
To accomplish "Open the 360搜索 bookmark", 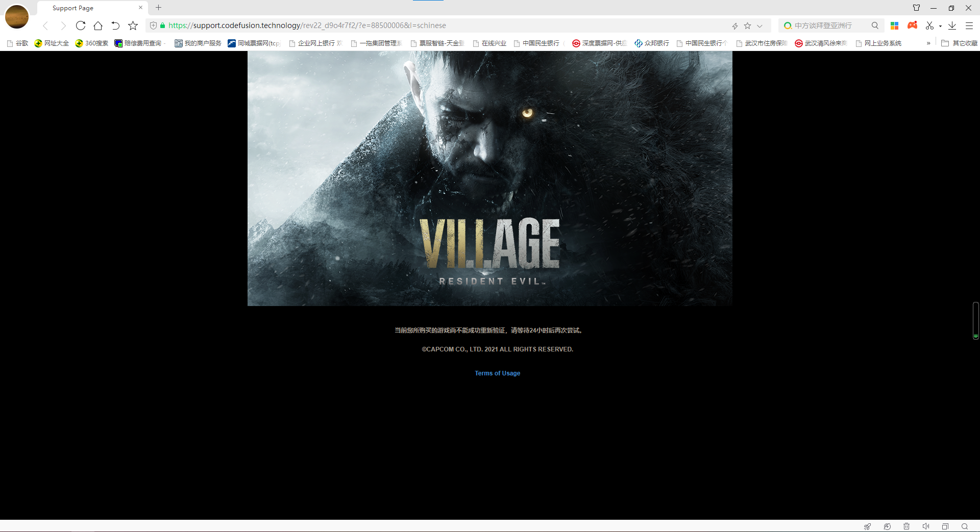I will point(92,43).
